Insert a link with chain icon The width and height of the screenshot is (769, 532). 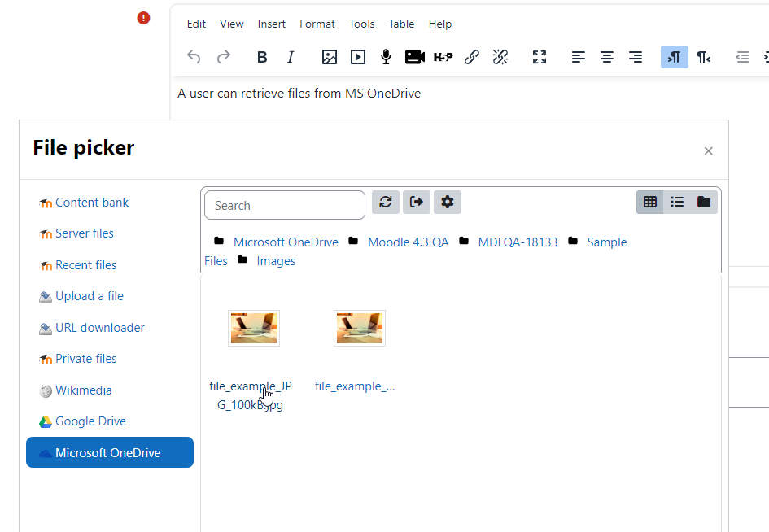click(472, 58)
